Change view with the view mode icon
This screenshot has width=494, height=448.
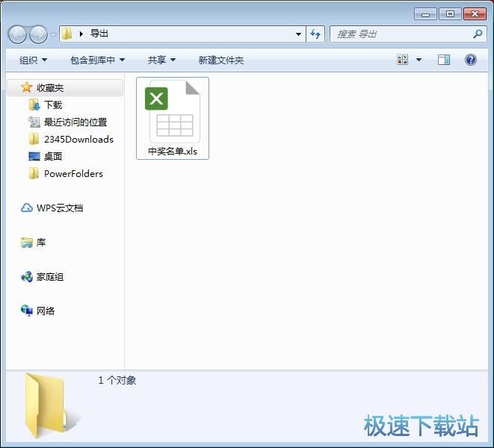click(x=402, y=60)
